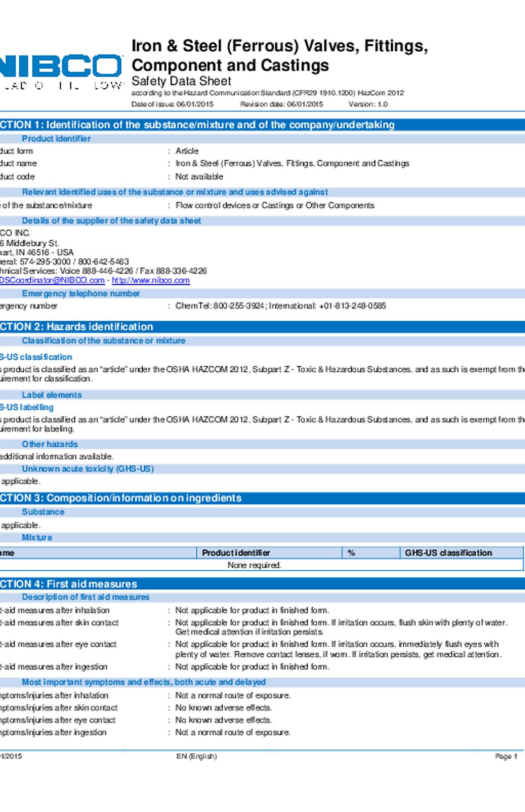This screenshot has height=812, width=525.
Task: Click the Section 4 First aid measures heading
Action: pos(262,584)
